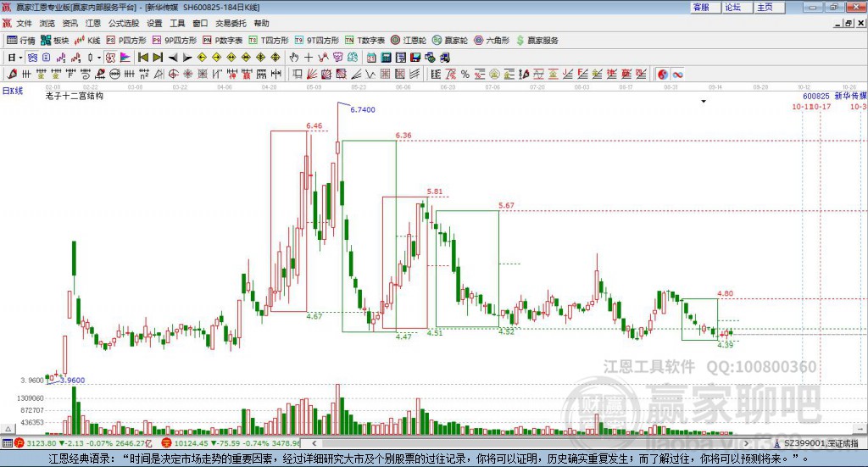Open the calendar icon in toolbar

(371, 58)
